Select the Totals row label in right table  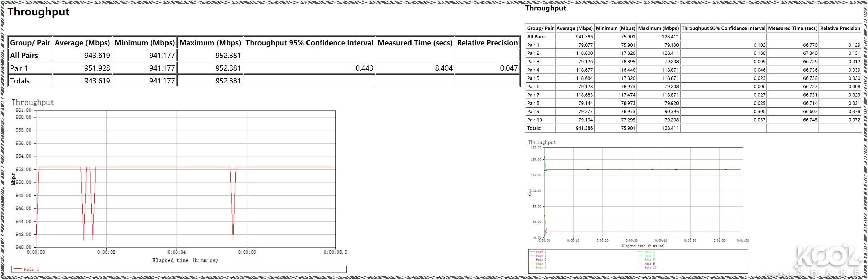click(x=534, y=128)
